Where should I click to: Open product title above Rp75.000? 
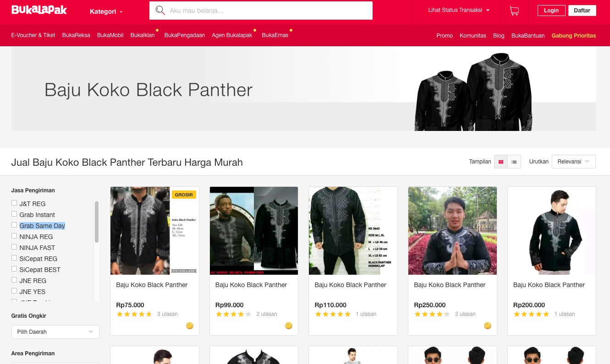(152, 285)
